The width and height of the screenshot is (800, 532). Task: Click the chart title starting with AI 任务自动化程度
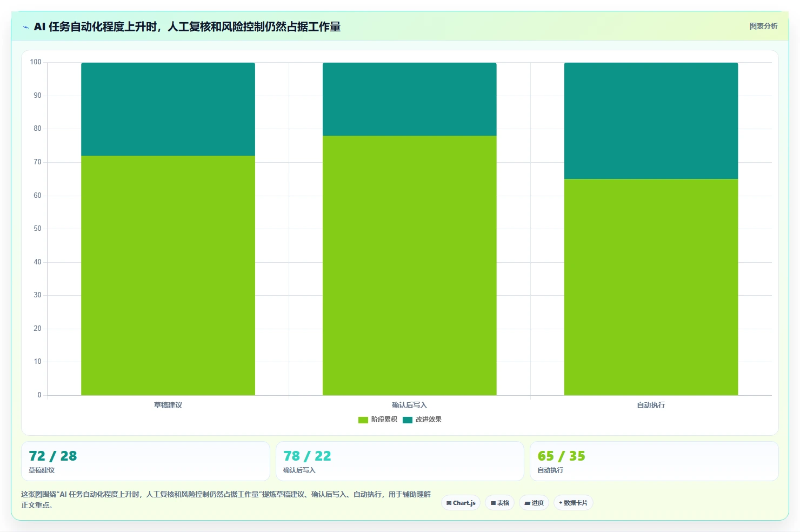187,26
